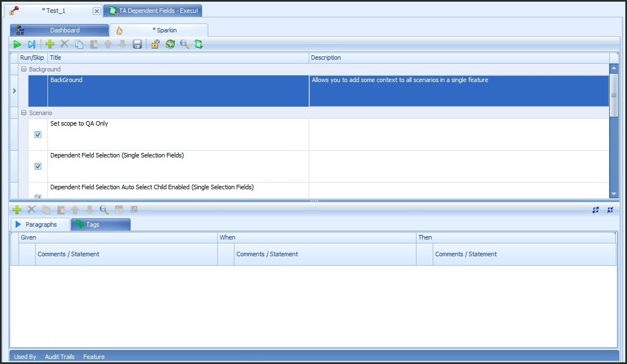Save using the floppy disk icon

[x=137, y=45]
